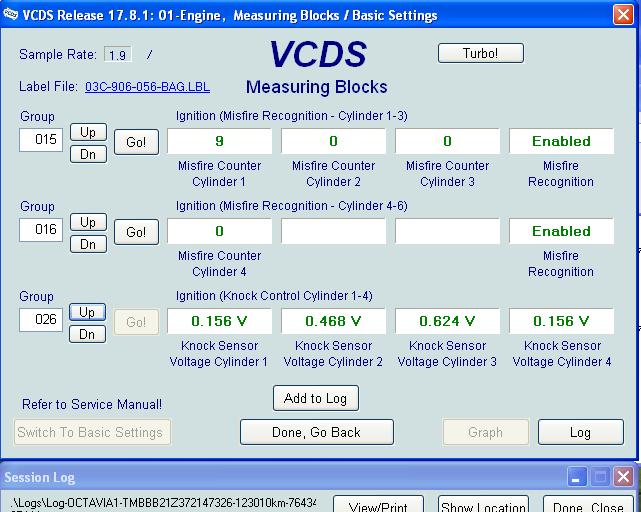Click the log file path in Session Log
641x512 pixels.
(163, 503)
